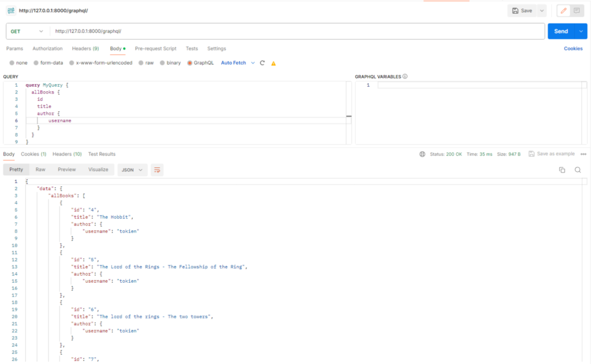Open the Authorization tab
This screenshot has width=591, height=364.
(x=47, y=48)
